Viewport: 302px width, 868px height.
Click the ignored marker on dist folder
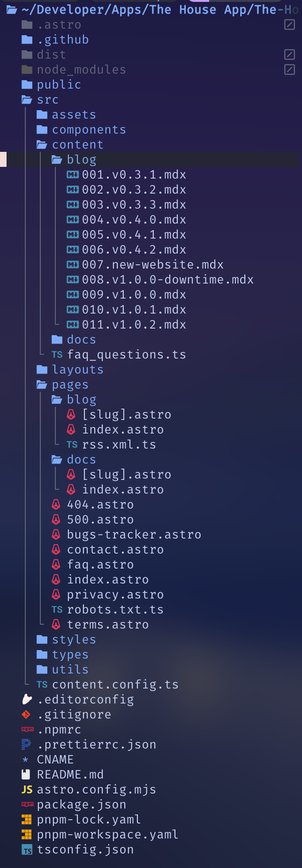click(x=290, y=55)
